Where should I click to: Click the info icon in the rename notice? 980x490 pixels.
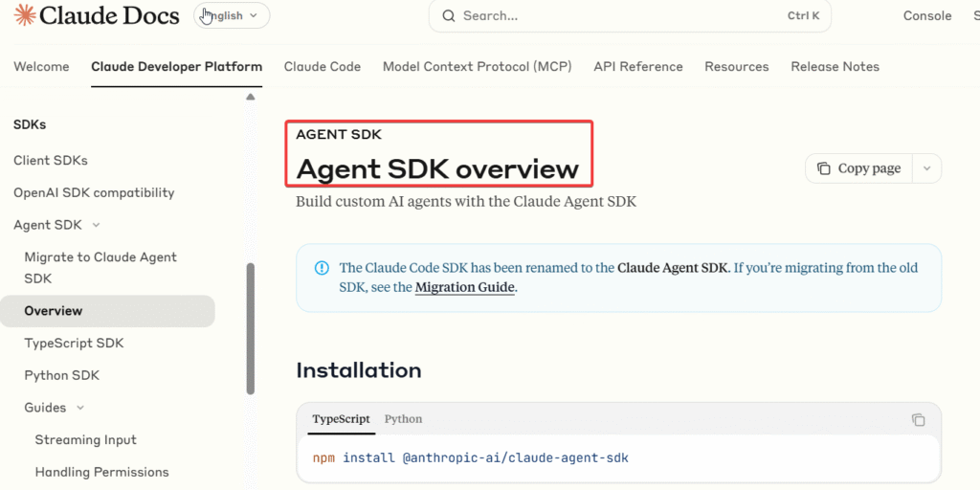click(322, 268)
